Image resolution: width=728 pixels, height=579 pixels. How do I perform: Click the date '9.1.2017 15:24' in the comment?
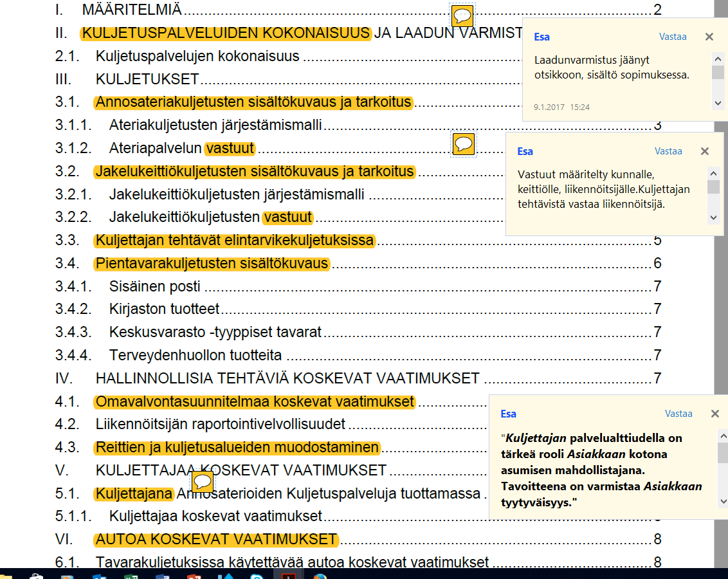pyautogui.click(x=561, y=107)
